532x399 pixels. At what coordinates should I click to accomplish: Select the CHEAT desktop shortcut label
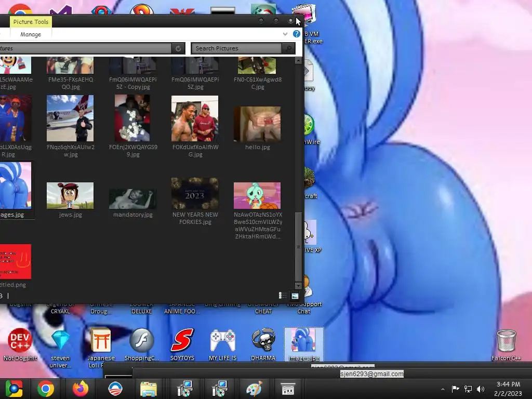point(263,311)
